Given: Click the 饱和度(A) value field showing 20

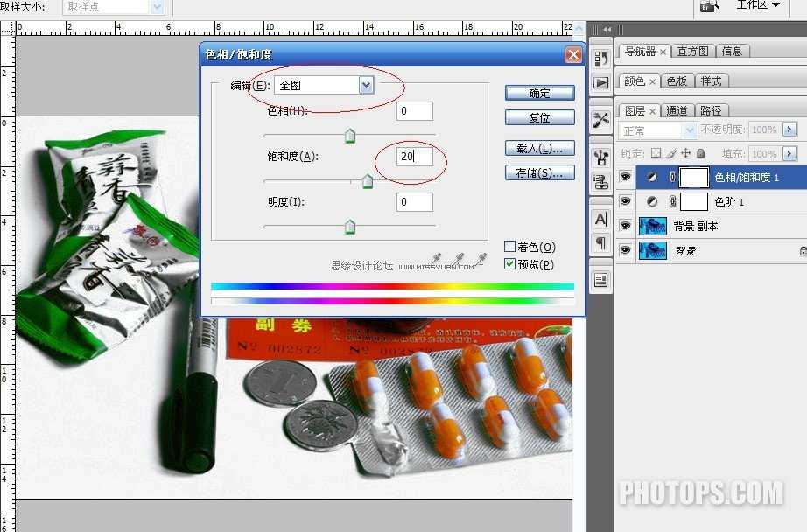Looking at the screenshot, I should tap(414, 156).
